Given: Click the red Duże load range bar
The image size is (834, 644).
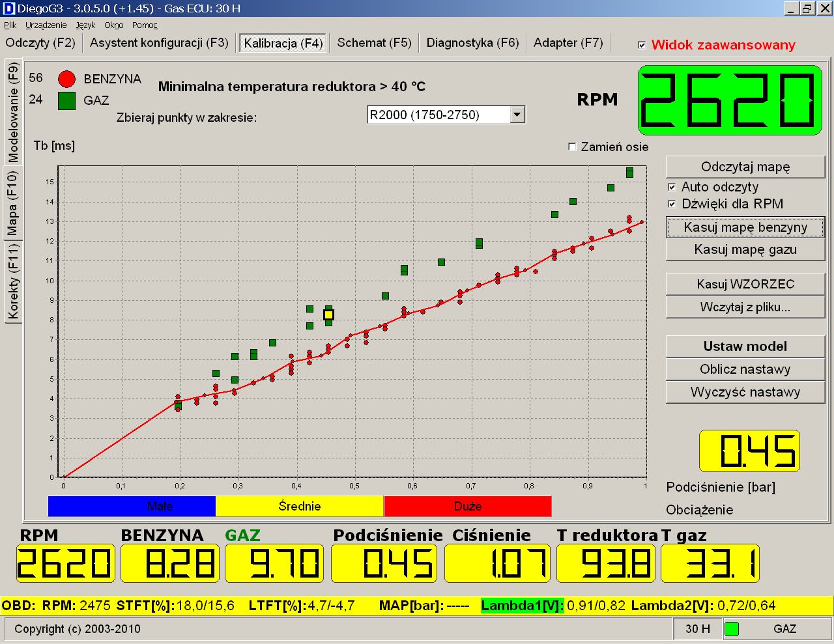Looking at the screenshot, I should (x=468, y=506).
